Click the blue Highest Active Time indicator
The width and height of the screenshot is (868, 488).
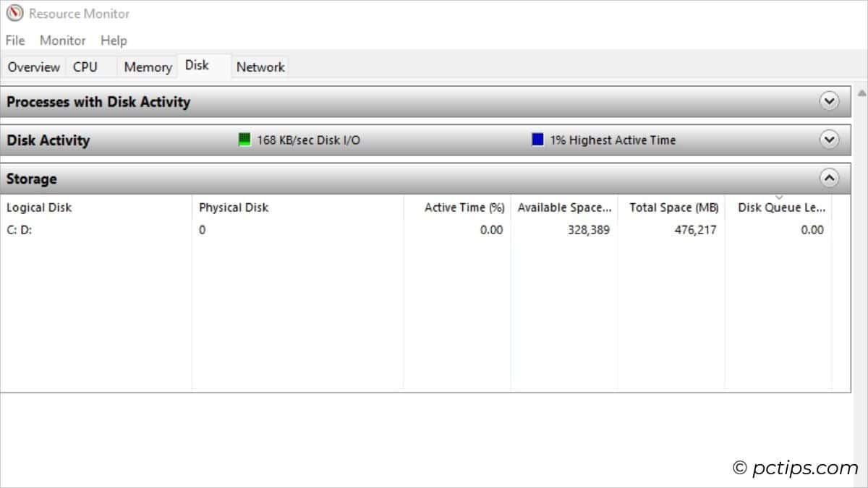point(537,139)
